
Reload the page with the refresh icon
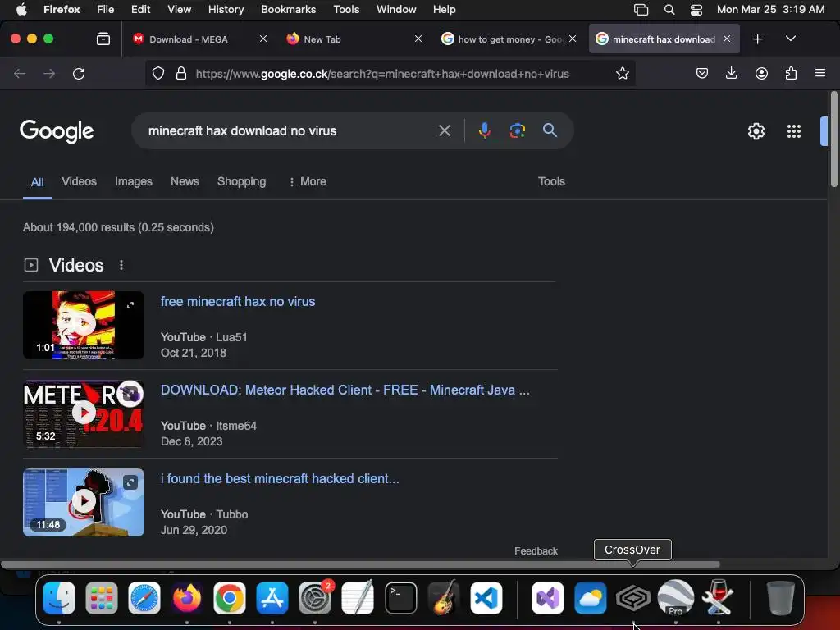(79, 73)
